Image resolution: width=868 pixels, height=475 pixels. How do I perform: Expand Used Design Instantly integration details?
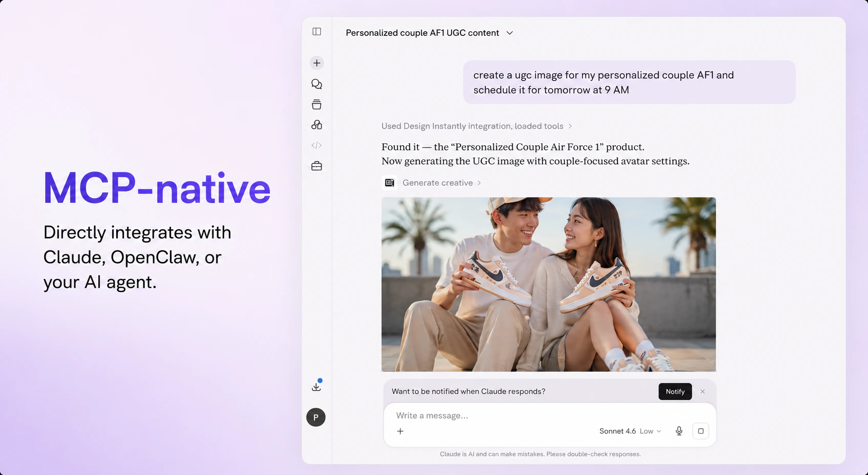point(477,126)
